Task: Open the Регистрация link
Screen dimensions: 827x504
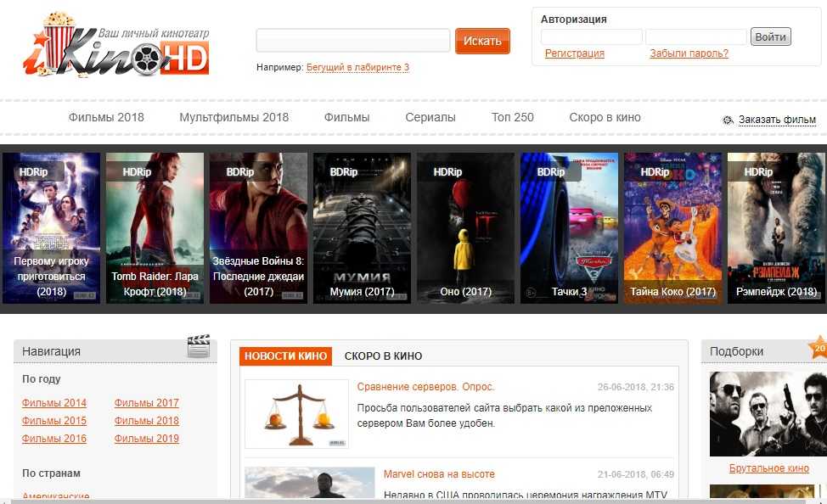Action: click(574, 53)
